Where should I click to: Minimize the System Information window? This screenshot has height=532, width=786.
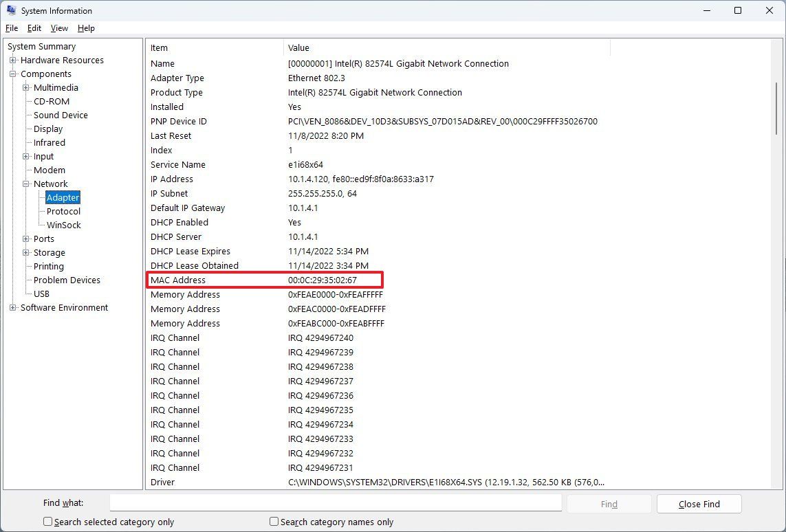click(708, 10)
